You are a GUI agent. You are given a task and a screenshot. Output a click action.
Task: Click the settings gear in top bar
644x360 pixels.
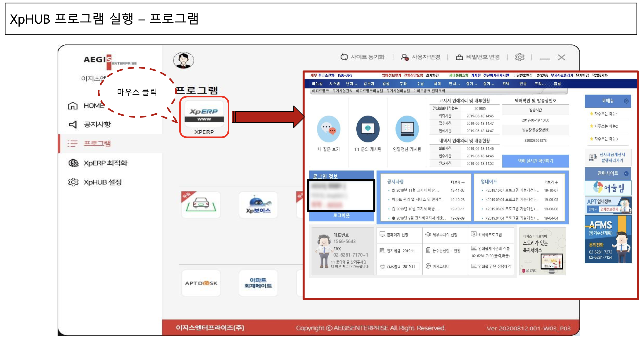pyautogui.click(x=520, y=57)
